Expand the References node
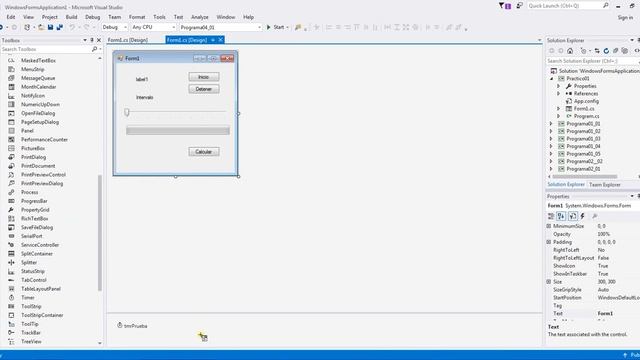 [559, 93]
